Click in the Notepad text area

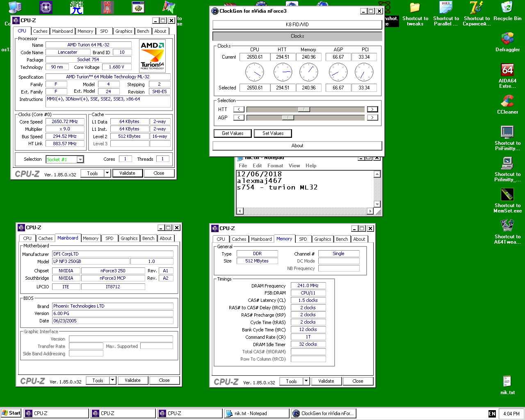(x=305, y=189)
